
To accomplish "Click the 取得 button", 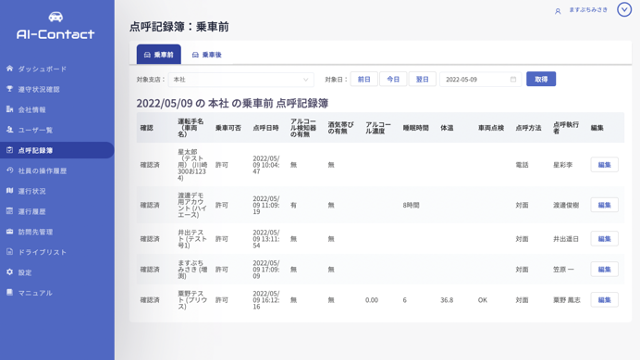I will (x=541, y=79).
